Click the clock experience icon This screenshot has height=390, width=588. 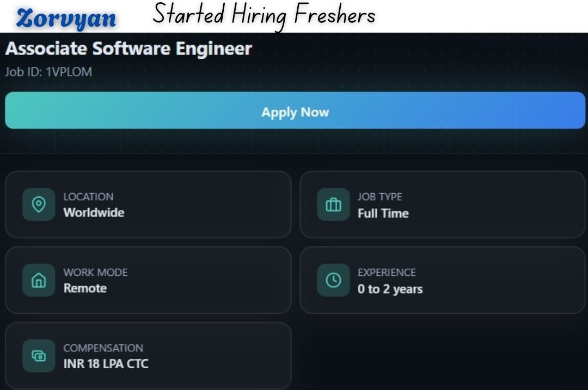pos(333,280)
